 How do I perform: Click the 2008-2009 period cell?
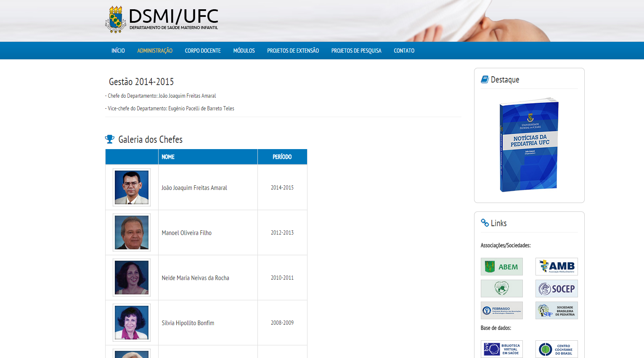[x=282, y=323]
